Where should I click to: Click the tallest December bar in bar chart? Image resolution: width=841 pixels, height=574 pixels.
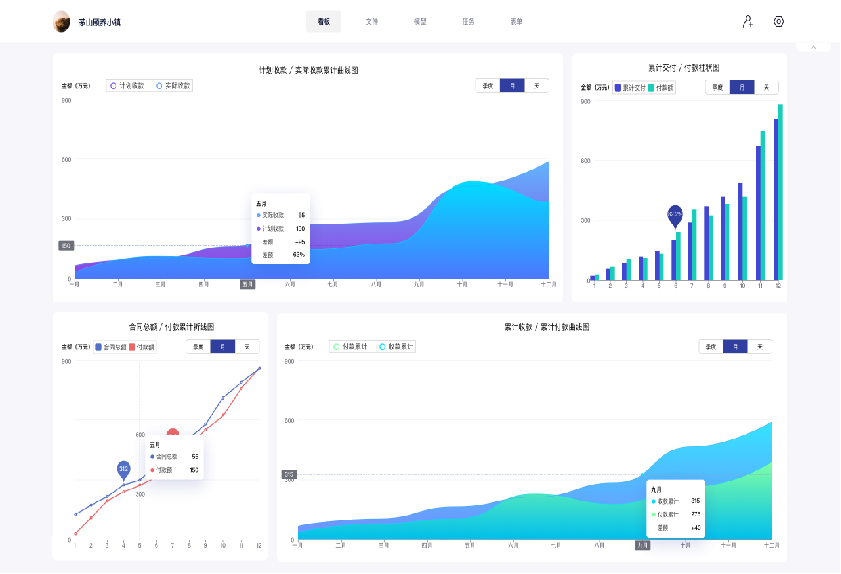point(780,190)
